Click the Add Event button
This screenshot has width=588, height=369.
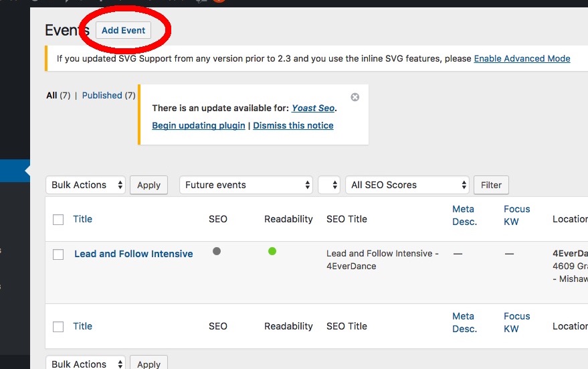pos(123,30)
